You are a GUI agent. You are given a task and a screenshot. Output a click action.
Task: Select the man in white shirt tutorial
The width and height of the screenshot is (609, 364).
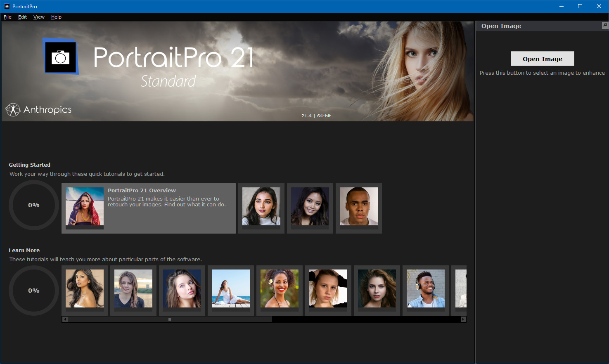click(359, 208)
